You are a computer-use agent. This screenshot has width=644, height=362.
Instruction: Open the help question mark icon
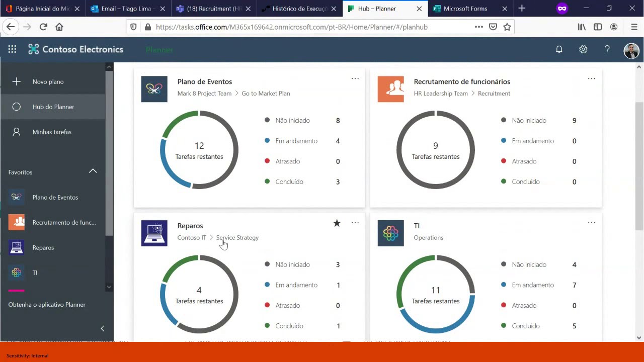tap(607, 49)
